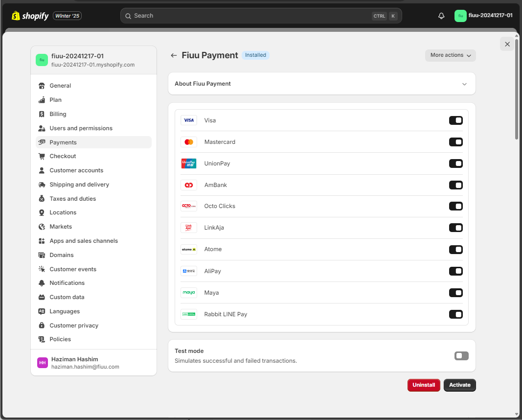The width and height of the screenshot is (522, 420).
Task: Click the Installed status badge
Action: click(255, 55)
